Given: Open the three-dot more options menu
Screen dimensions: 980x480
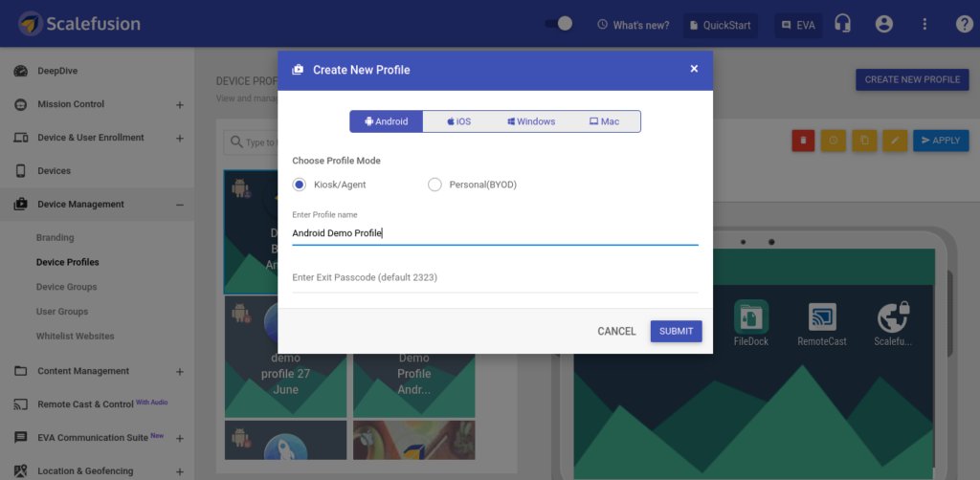Looking at the screenshot, I should 925,24.
